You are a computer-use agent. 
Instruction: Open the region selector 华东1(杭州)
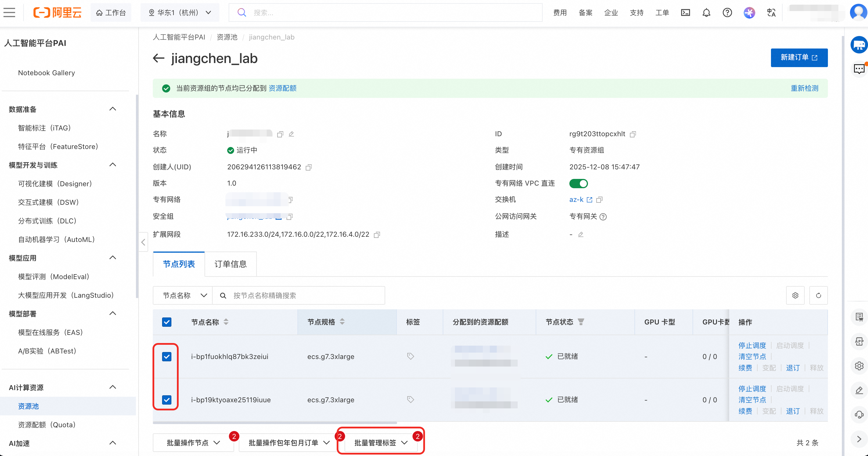(180, 13)
